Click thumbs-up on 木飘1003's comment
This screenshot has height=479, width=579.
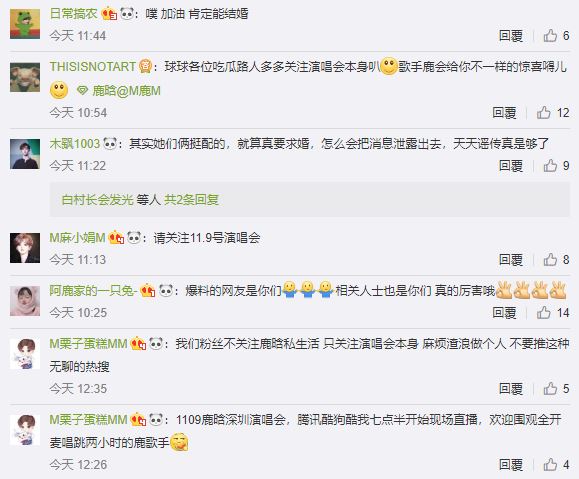click(x=550, y=165)
